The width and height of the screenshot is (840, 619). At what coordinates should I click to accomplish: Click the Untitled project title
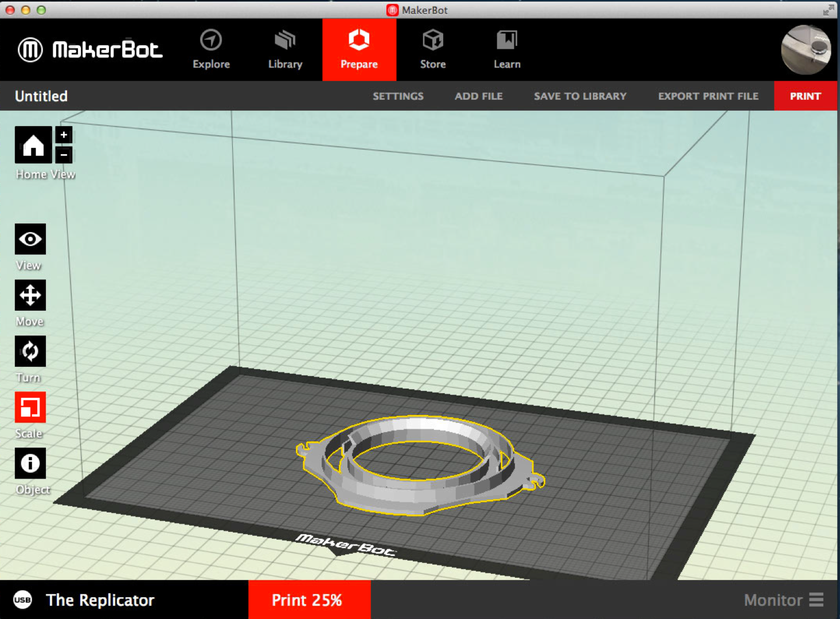click(x=41, y=96)
